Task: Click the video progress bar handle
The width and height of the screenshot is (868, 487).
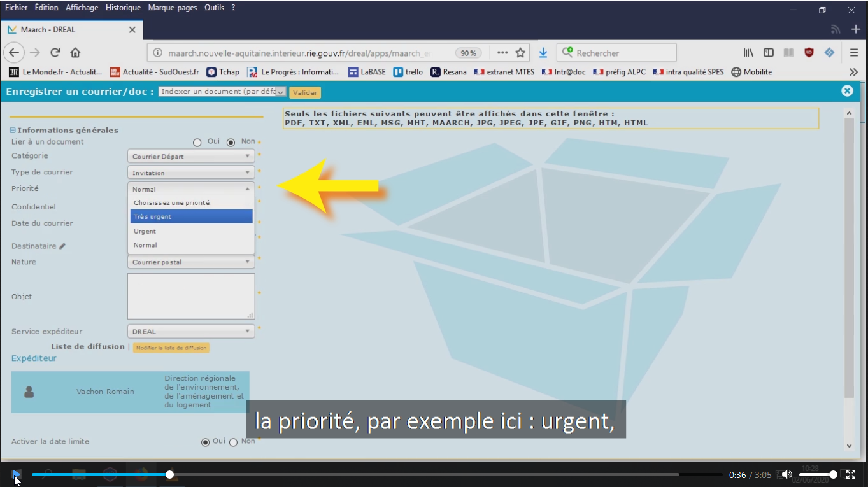Action: click(x=170, y=474)
